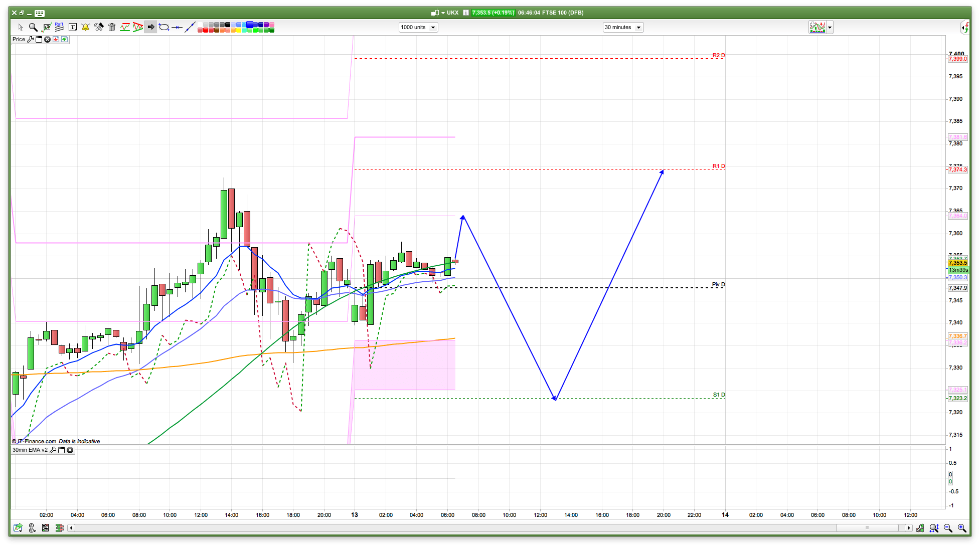Open Price panel settings wrench
The height and width of the screenshot is (547, 980).
[30, 39]
